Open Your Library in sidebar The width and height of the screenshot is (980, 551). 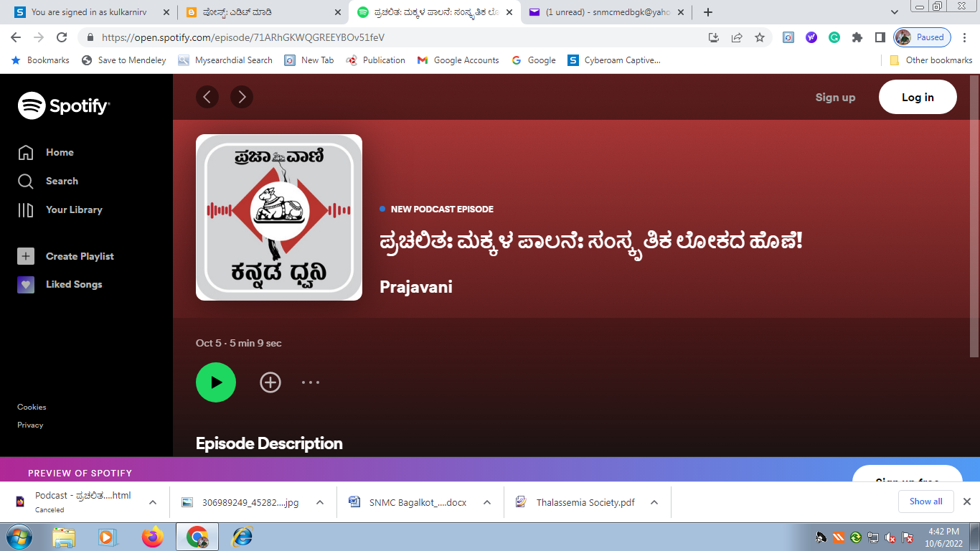[x=60, y=209]
